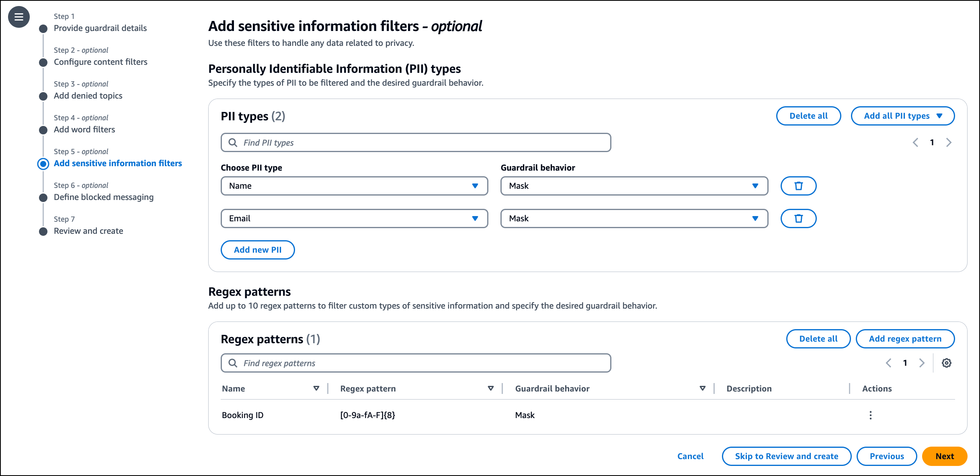Open the Add all PII types dropdown
This screenshot has width=980, height=476.
click(x=902, y=116)
